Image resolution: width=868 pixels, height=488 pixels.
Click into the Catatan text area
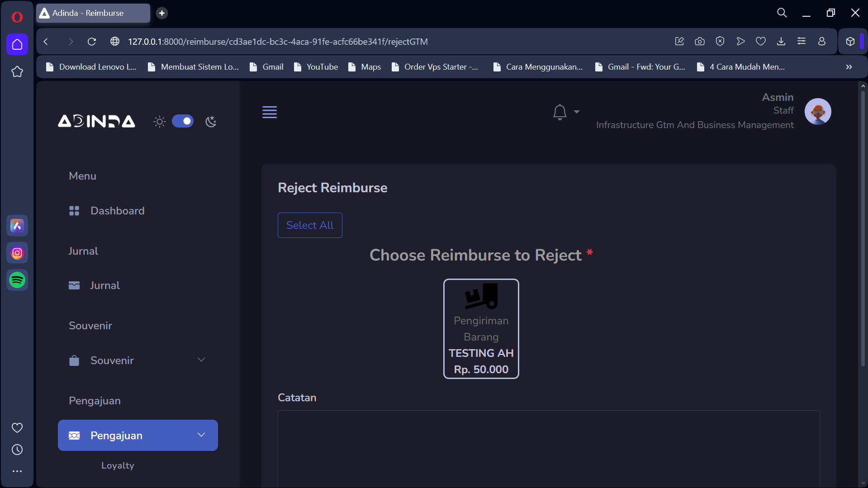pos(548,448)
